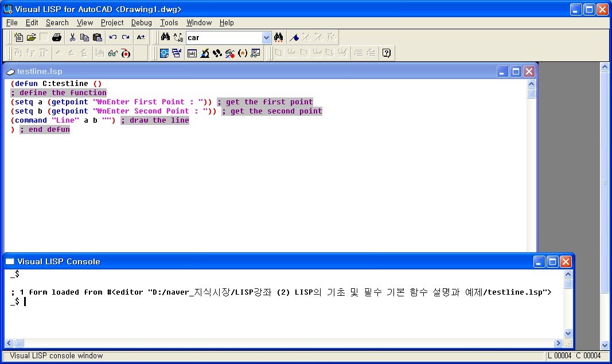Viewport: 612px width, 364px height.
Task: Close the Visual LISP Console window
Action: click(566, 262)
